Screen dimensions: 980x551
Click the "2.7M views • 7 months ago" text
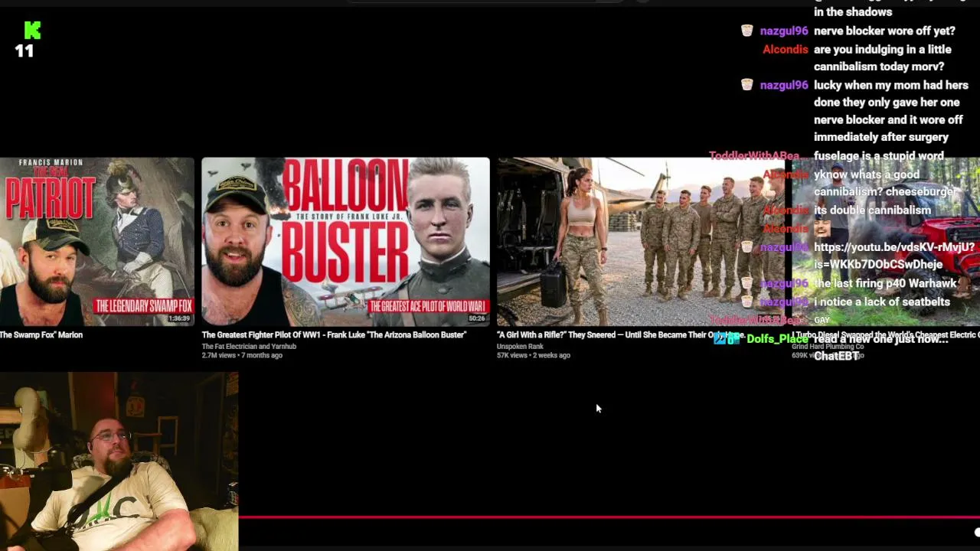(242, 356)
